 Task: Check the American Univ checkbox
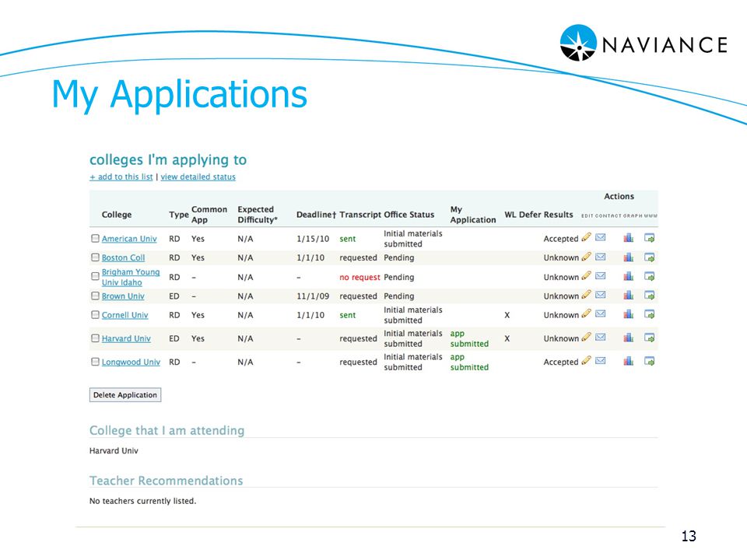tap(95, 238)
